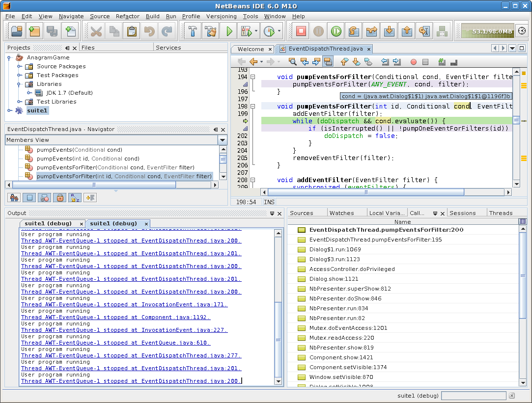
Task: Toggle Show Fields filter in Navigator
Action: tap(29, 198)
